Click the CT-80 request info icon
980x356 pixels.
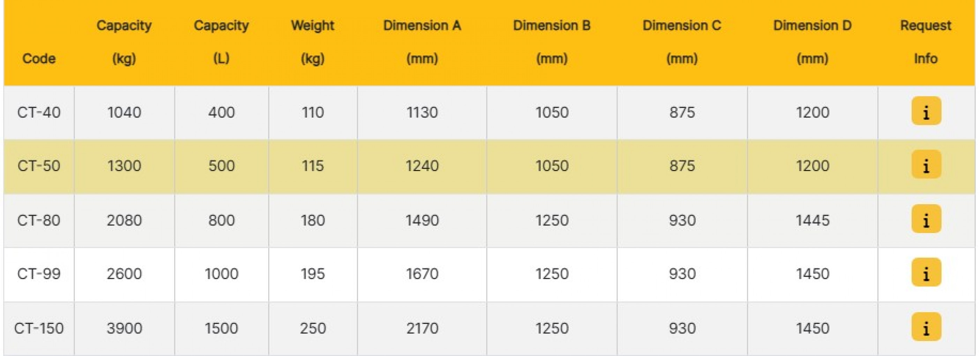click(926, 219)
